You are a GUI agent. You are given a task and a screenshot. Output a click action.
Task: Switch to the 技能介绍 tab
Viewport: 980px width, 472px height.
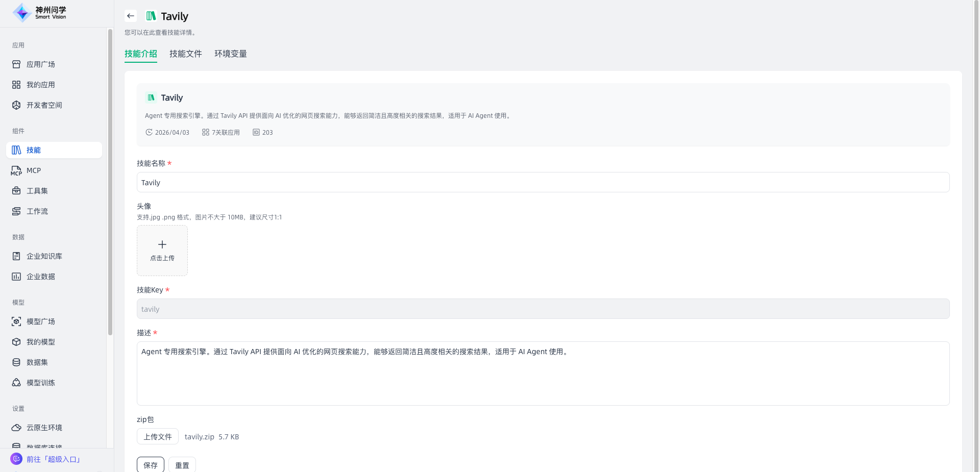point(141,54)
